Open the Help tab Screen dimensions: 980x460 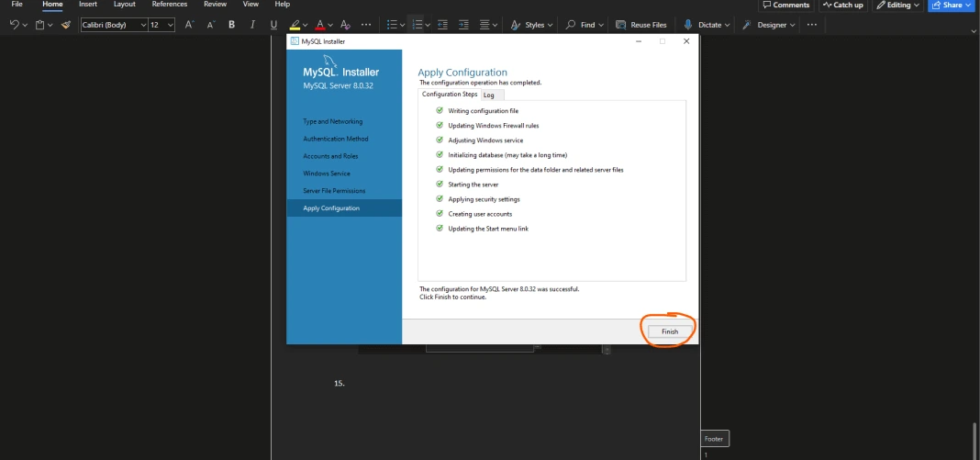283,5
